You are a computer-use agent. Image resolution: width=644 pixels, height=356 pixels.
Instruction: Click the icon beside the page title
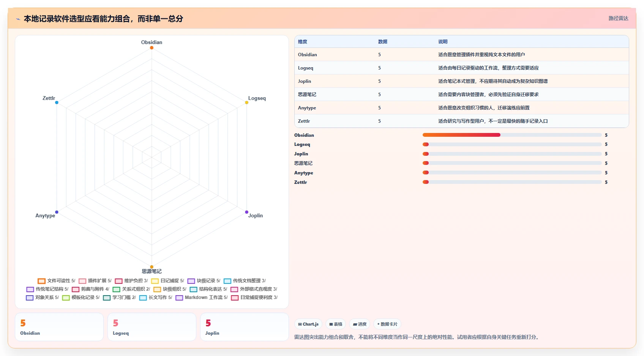[x=18, y=19]
